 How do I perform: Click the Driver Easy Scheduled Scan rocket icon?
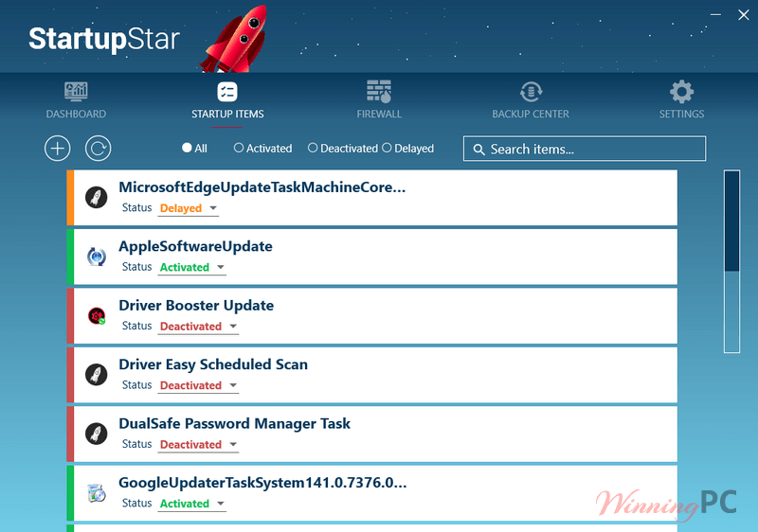point(97,375)
